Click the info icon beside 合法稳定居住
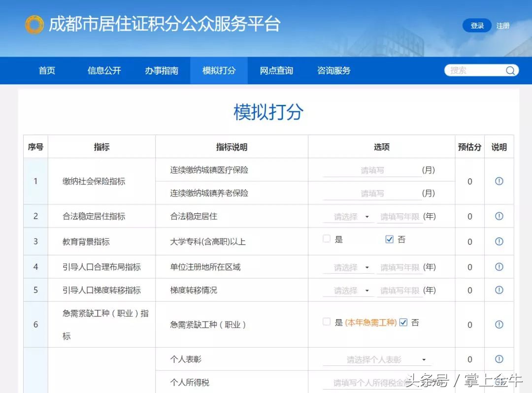Screen dimensions: 532x393 [499, 216]
